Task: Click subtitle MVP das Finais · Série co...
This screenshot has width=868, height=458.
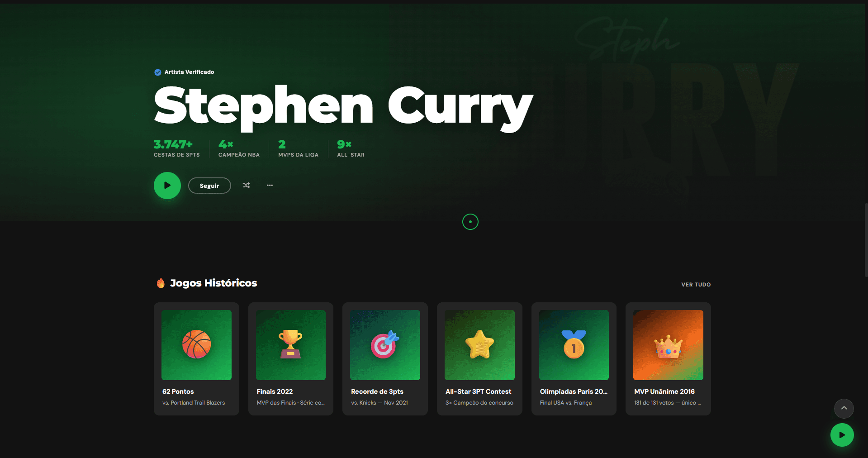Action: 290,403
